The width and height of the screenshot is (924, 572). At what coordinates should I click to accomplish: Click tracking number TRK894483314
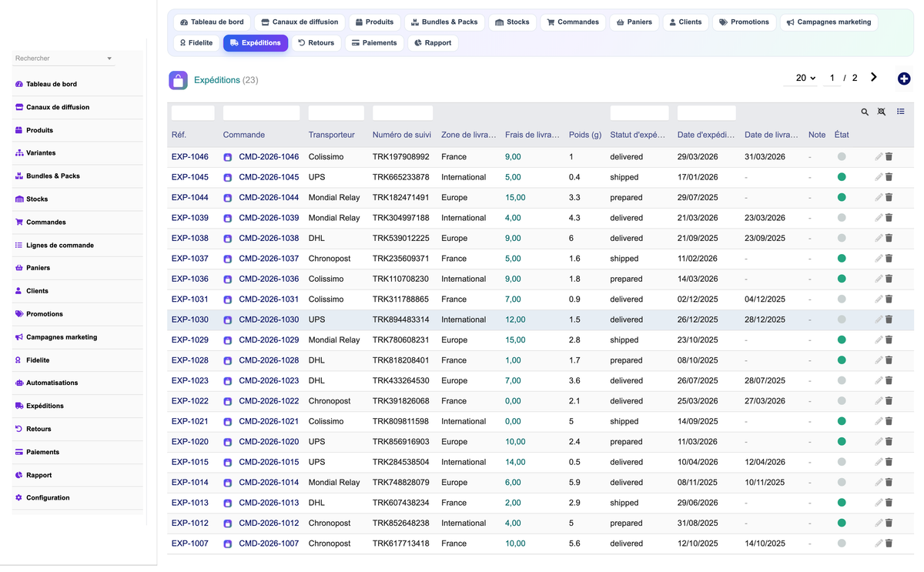click(x=401, y=319)
